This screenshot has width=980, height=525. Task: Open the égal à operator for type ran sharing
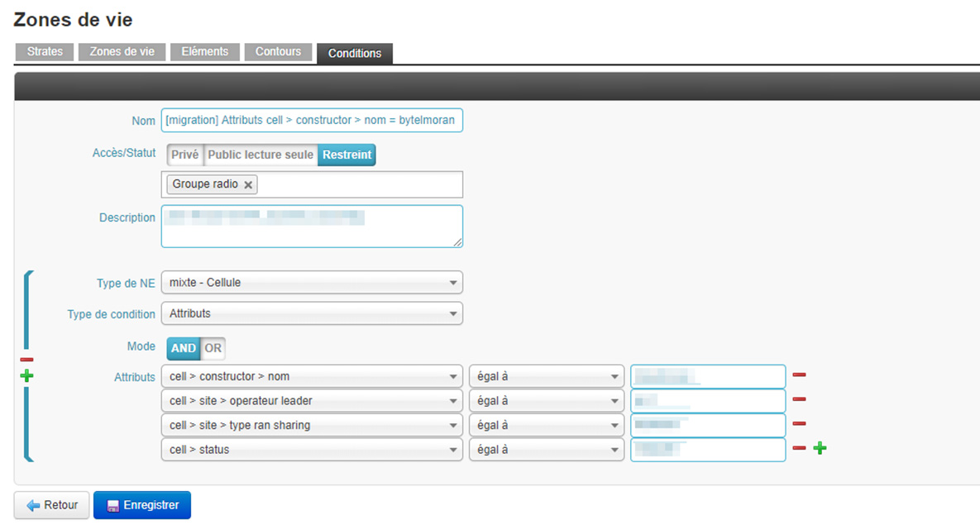coord(547,426)
